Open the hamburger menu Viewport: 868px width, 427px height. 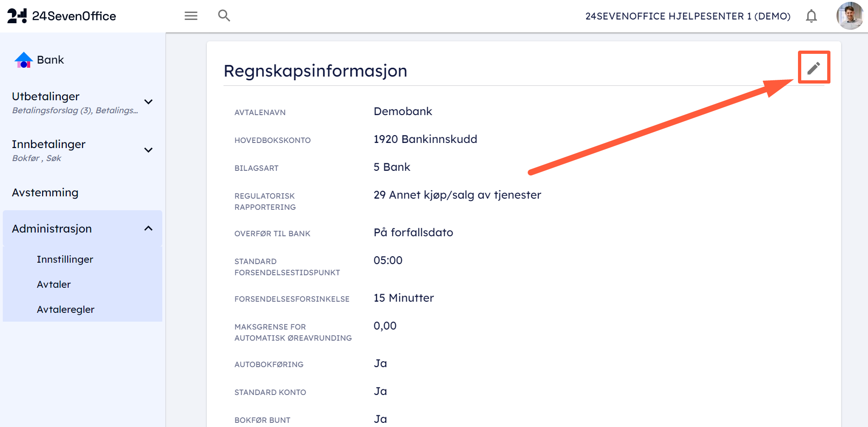(191, 16)
